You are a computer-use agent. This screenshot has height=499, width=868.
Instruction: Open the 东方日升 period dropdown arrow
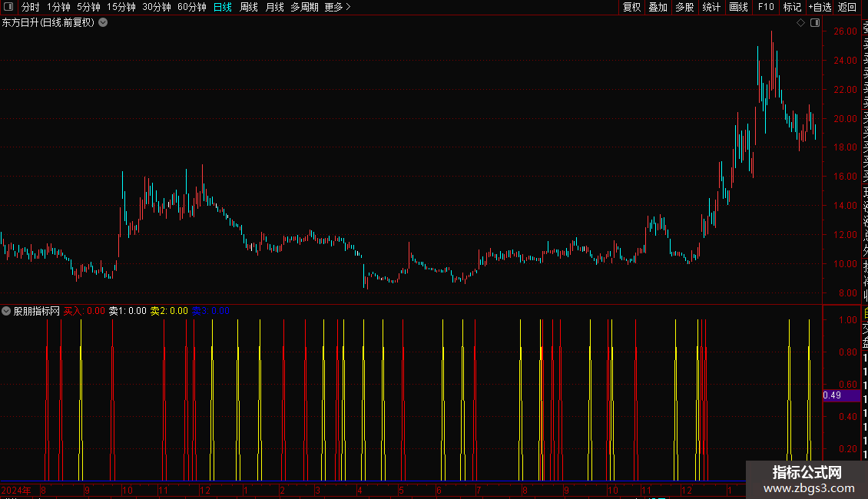(x=103, y=23)
